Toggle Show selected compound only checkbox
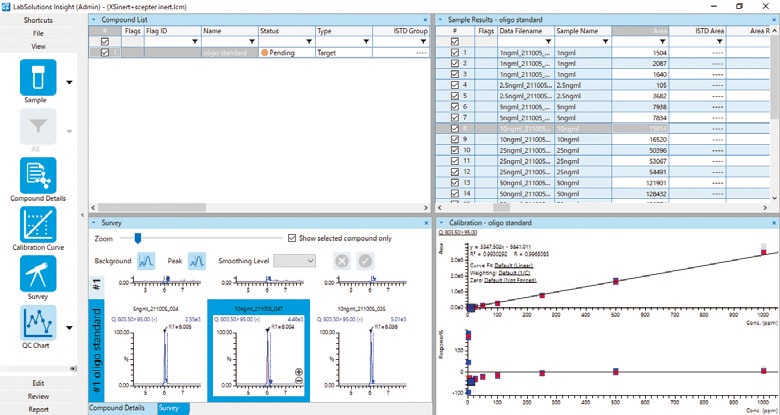The image size is (780, 415). 292,238
